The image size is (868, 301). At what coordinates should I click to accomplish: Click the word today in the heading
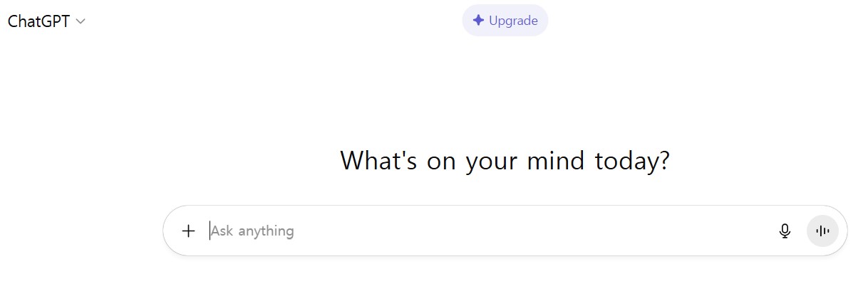click(x=627, y=161)
